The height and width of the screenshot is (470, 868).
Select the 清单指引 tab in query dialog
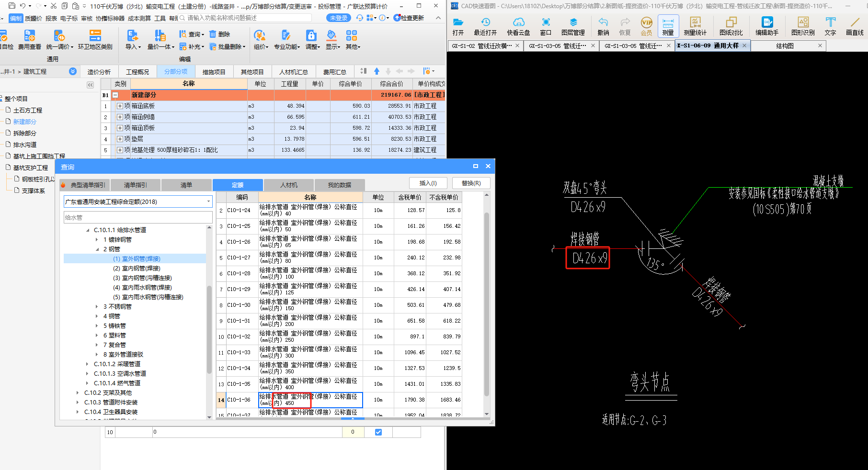coord(136,185)
